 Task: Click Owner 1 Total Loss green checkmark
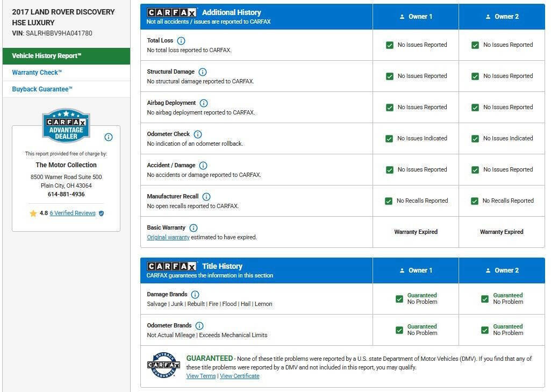tap(390, 45)
